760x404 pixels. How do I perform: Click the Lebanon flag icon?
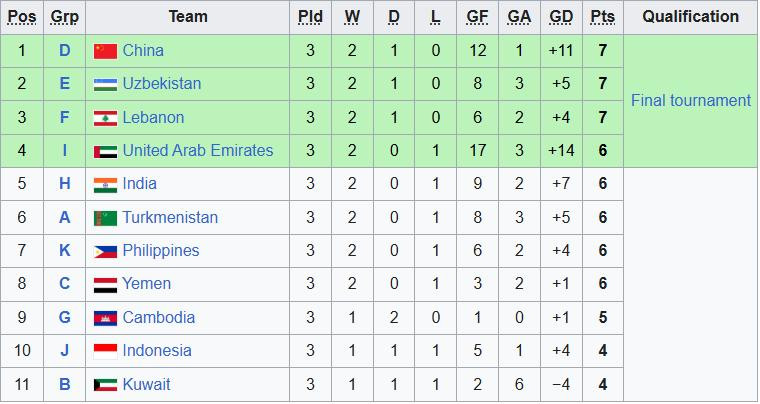pos(105,118)
